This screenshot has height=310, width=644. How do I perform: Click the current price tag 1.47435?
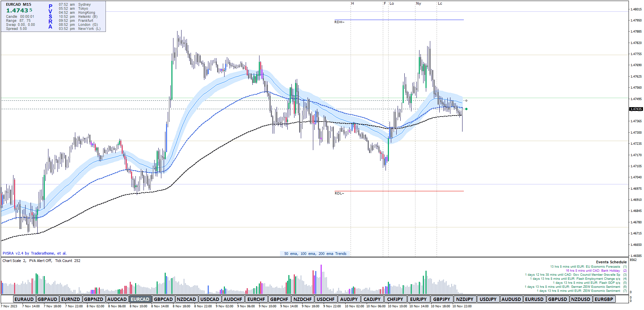[636, 109]
